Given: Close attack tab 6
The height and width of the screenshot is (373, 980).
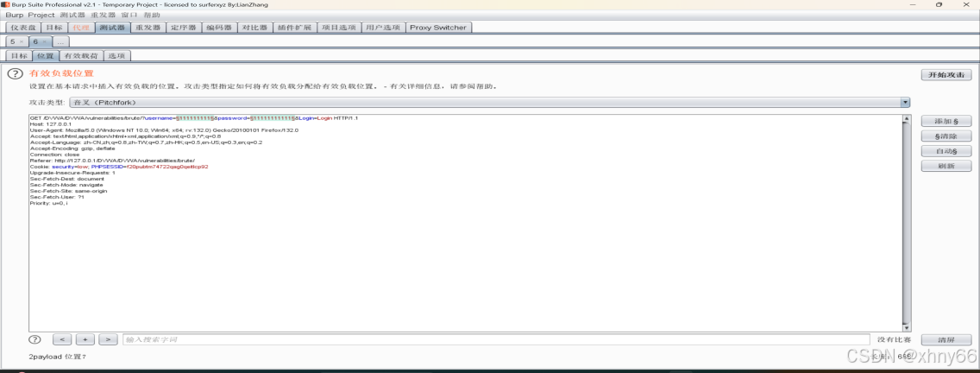Looking at the screenshot, I should click(44, 41).
